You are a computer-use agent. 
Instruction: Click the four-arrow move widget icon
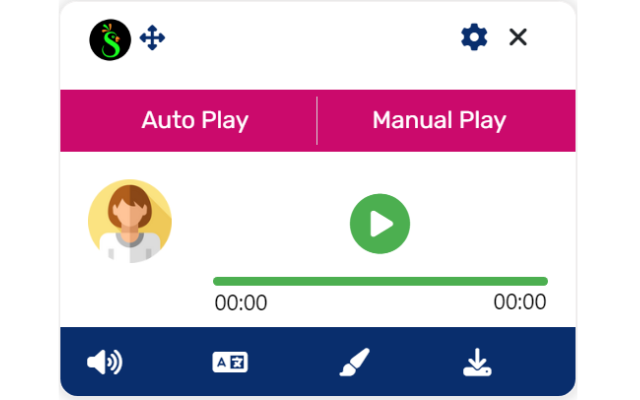(152, 39)
